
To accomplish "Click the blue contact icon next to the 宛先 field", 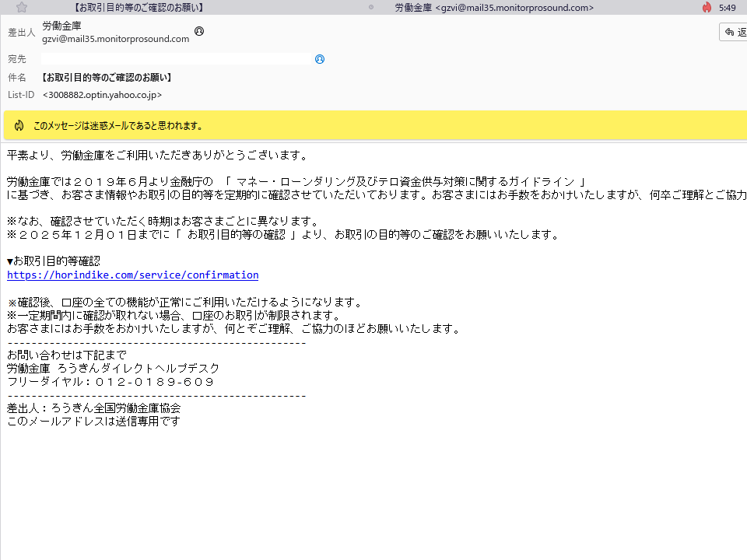I will [319, 59].
